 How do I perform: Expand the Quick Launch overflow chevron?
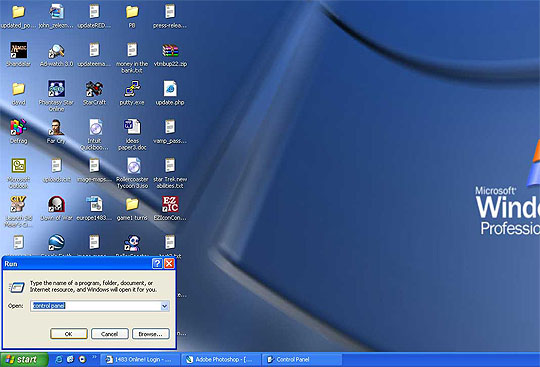(x=94, y=357)
